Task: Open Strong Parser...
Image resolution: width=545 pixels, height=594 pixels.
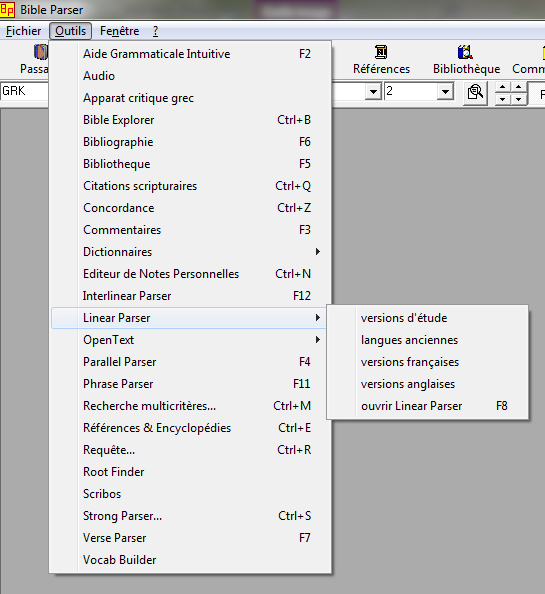Action: click(191, 516)
